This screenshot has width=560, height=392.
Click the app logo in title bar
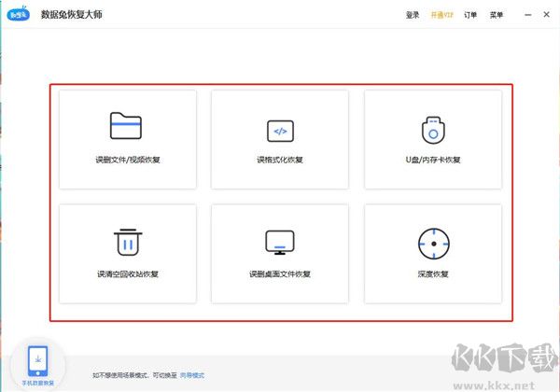click(19, 14)
